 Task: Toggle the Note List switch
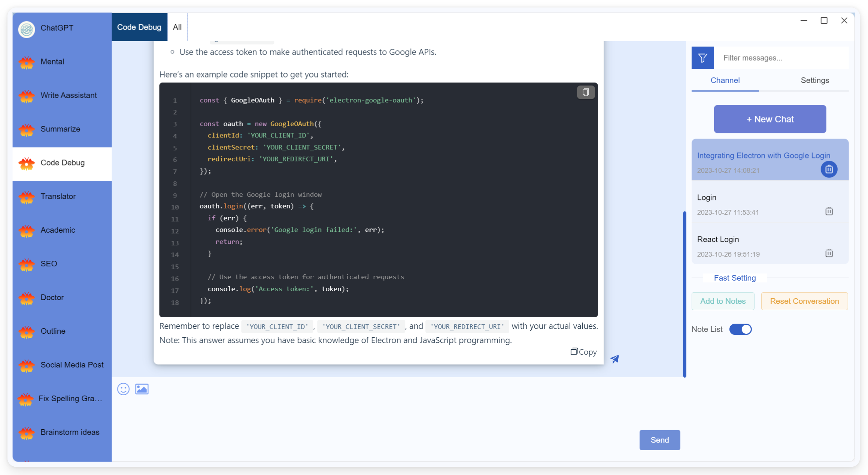(740, 329)
